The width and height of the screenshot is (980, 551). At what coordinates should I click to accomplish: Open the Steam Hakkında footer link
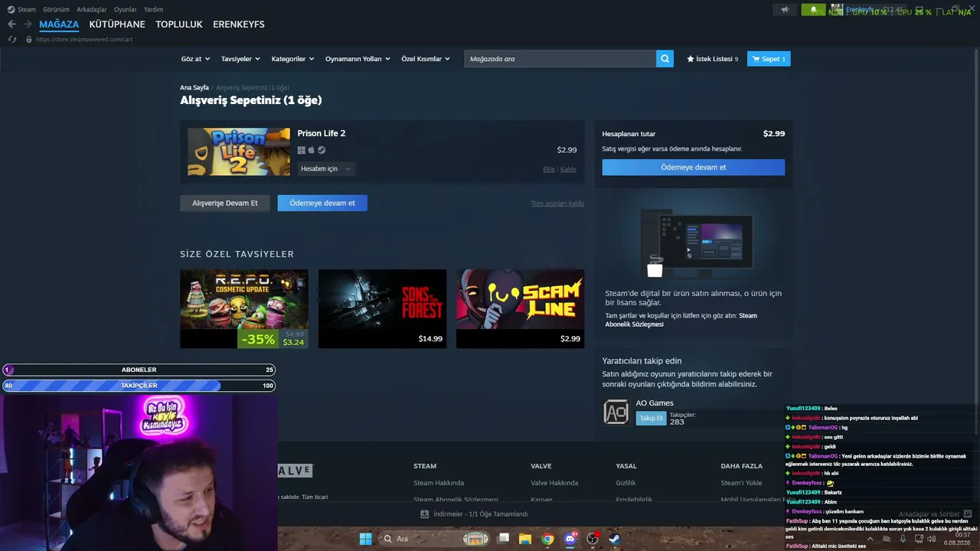pos(439,483)
